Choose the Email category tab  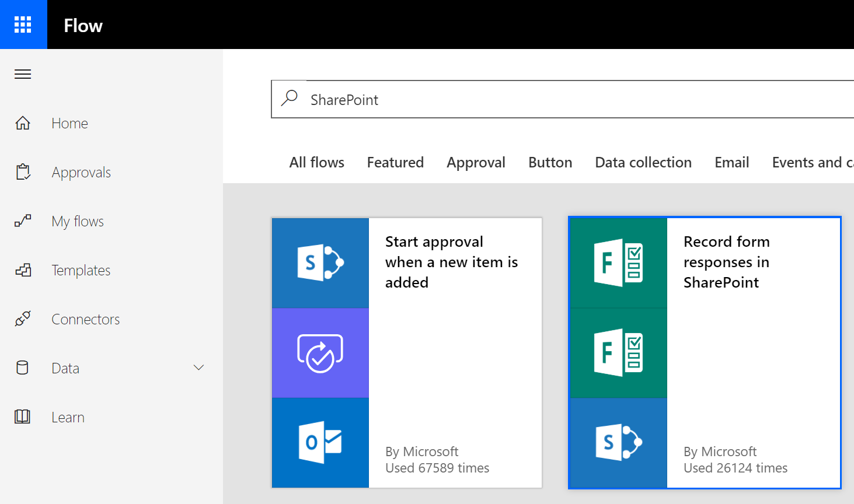(x=731, y=162)
